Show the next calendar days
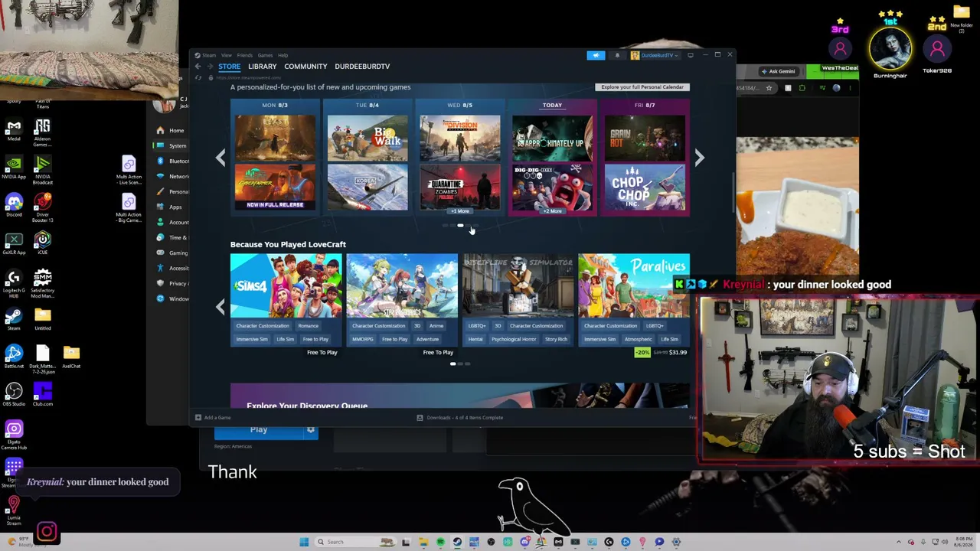The width and height of the screenshot is (980, 551). pyautogui.click(x=699, y=158)
